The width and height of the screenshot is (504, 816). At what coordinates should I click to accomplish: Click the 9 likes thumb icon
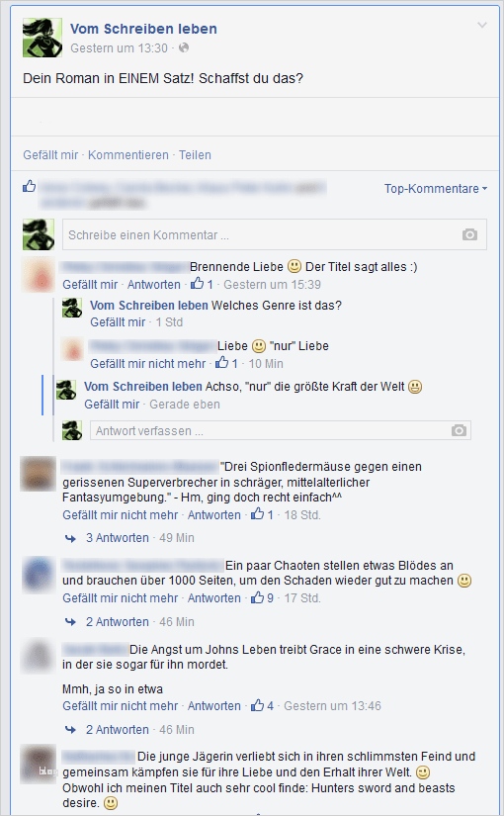(258, 597)
